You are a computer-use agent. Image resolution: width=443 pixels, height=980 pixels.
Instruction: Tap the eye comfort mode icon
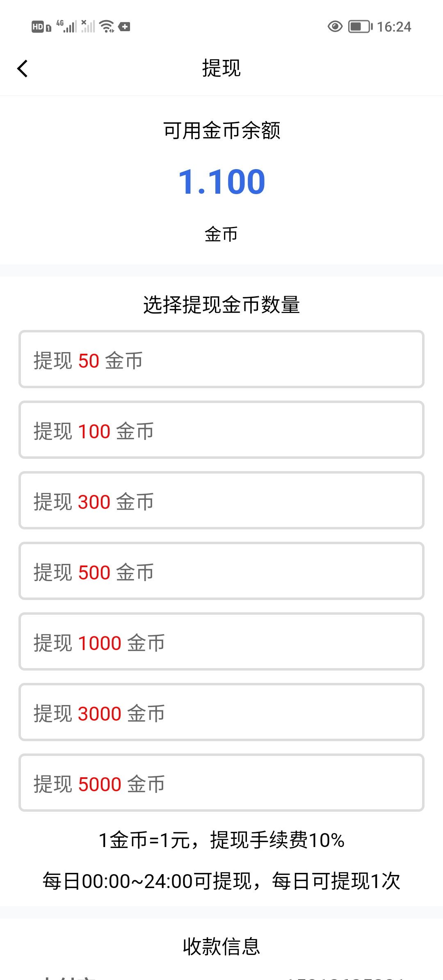click(335, 27)
